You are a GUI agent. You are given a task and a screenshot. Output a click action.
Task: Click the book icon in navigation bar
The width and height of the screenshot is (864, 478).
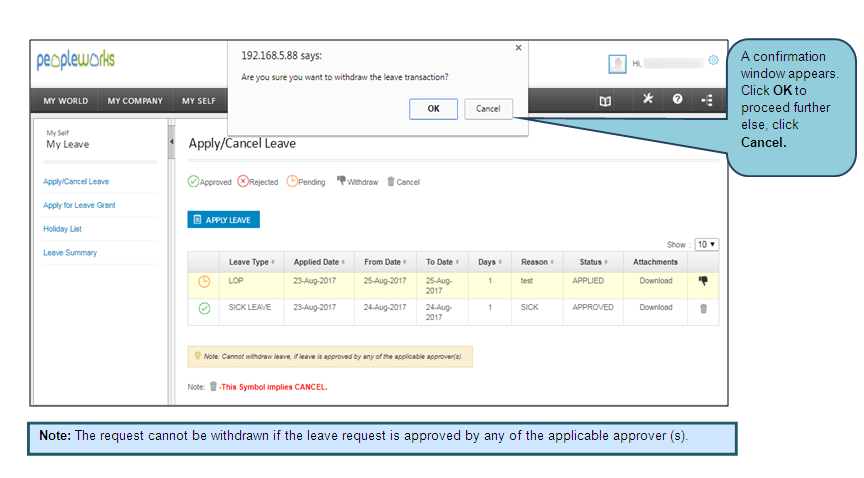click(x=605, y=100)
